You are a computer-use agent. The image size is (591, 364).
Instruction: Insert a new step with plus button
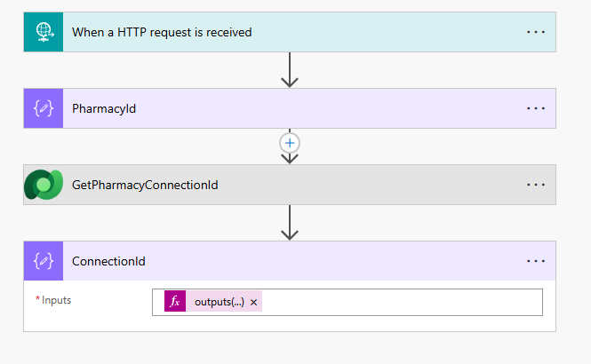290,143
